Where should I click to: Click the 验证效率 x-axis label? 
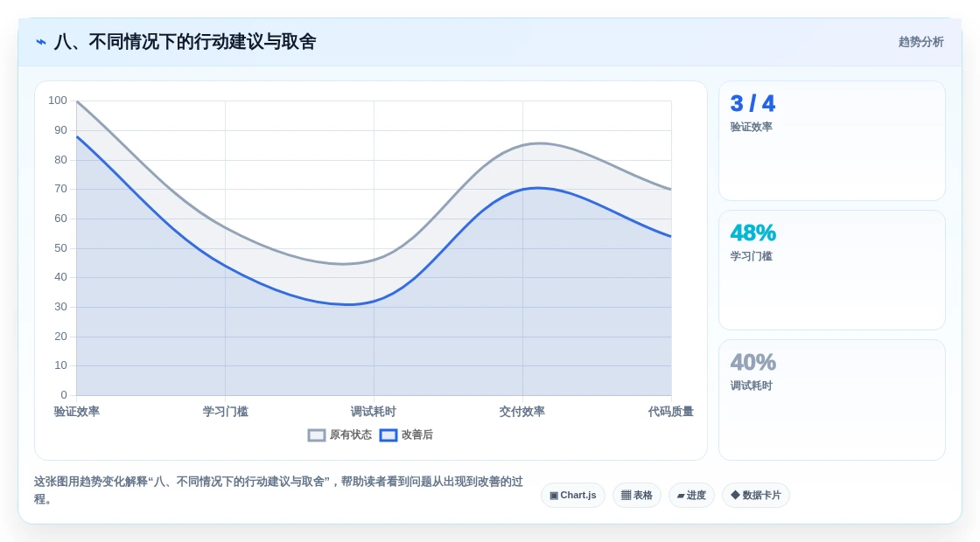click(77, 412)
